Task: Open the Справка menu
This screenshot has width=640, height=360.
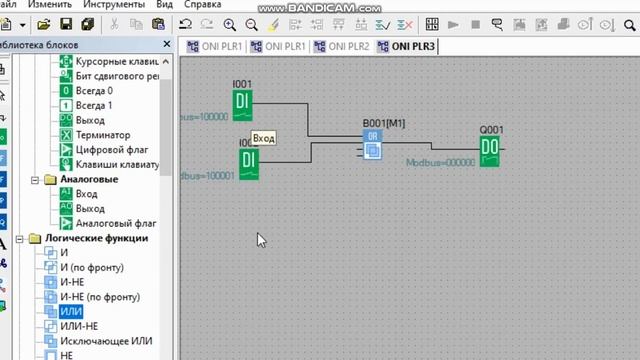Action: coord(202,4)
